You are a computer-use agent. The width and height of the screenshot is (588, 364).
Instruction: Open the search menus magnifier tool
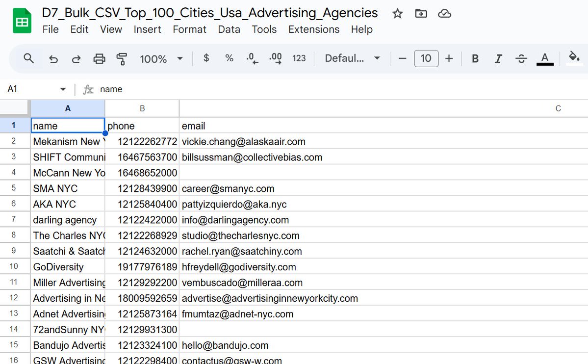coord(29,58)
